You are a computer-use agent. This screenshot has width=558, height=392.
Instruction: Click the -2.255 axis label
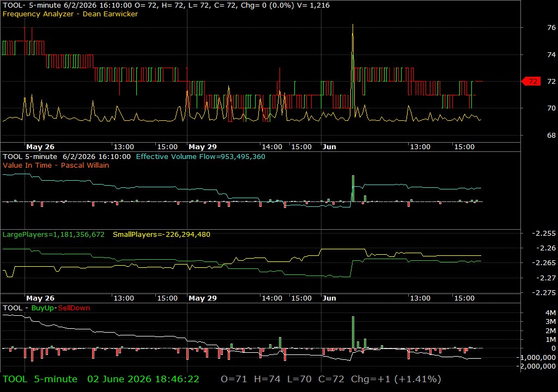[544, 234]
